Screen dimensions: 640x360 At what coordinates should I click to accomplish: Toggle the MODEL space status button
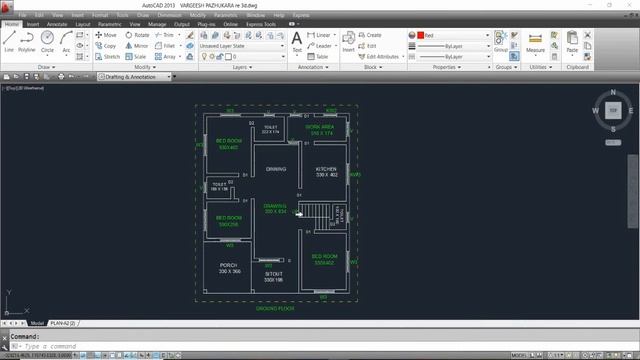coord(519,356)
